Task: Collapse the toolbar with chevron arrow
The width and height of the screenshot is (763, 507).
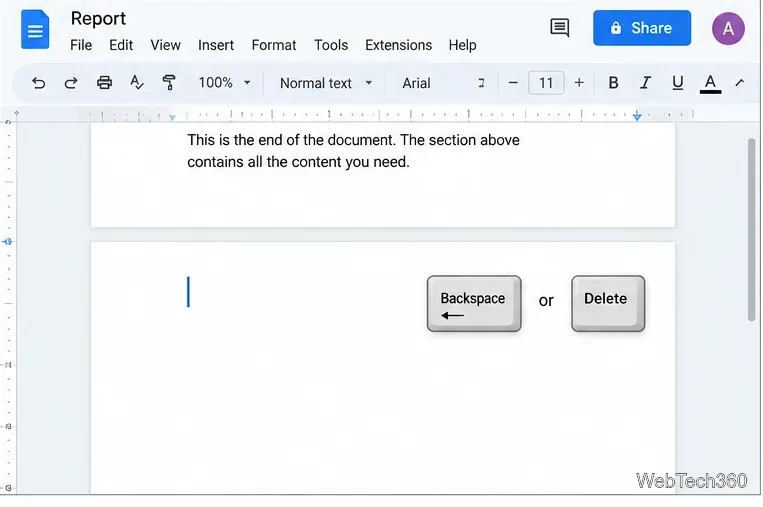Action: 740,83
